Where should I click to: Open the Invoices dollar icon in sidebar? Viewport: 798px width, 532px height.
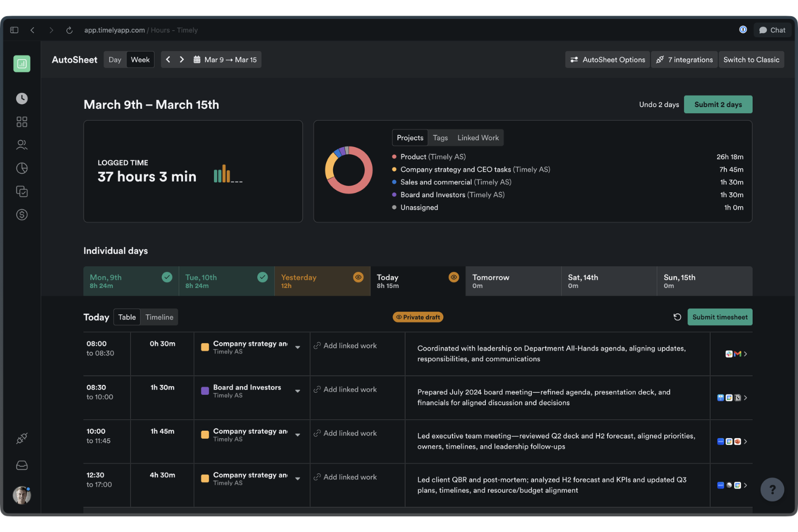[x=22, y=215]
